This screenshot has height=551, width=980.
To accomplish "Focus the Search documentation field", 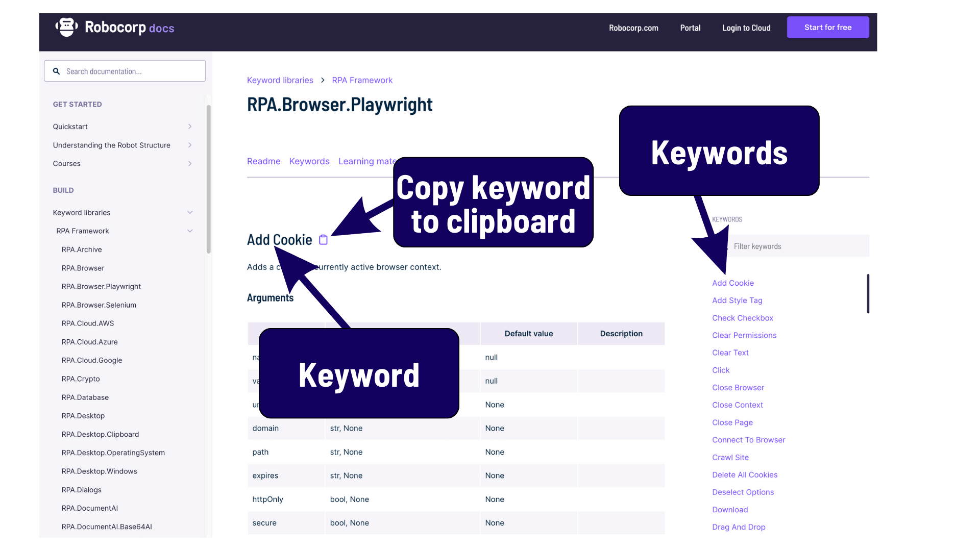I will click(x=125, y=71).
